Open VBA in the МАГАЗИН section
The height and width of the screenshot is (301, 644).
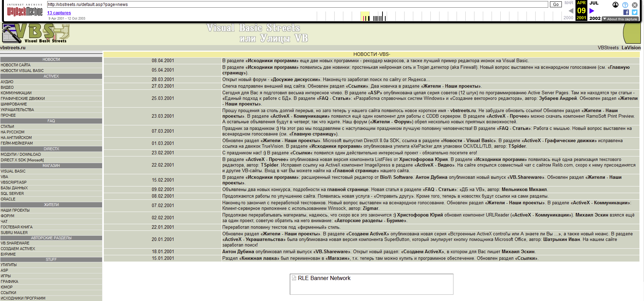point(4,177)
